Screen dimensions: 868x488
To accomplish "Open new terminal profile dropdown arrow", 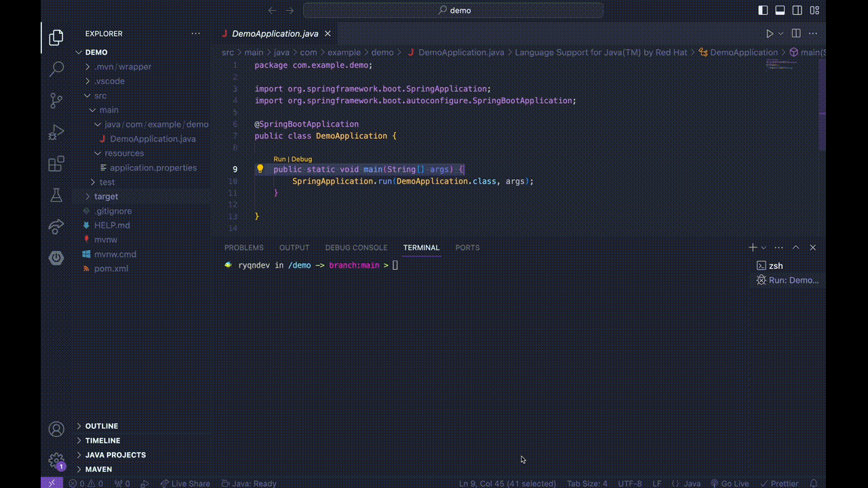I will pos(764,247).
